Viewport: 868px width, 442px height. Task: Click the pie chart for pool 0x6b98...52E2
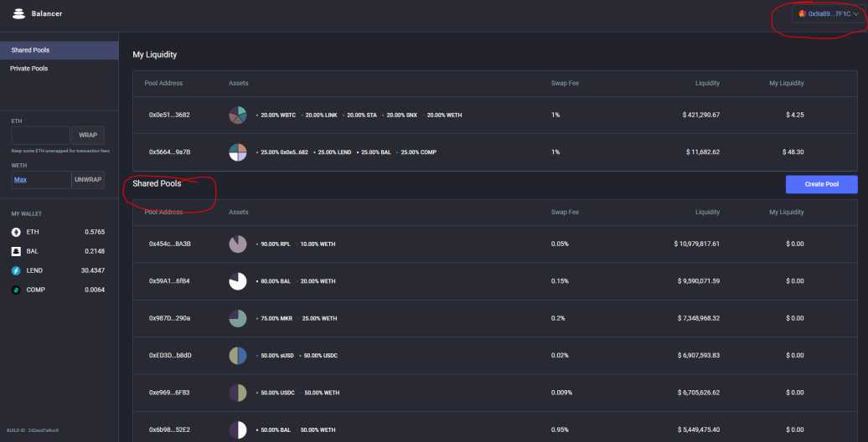click(x=237, y=429)
